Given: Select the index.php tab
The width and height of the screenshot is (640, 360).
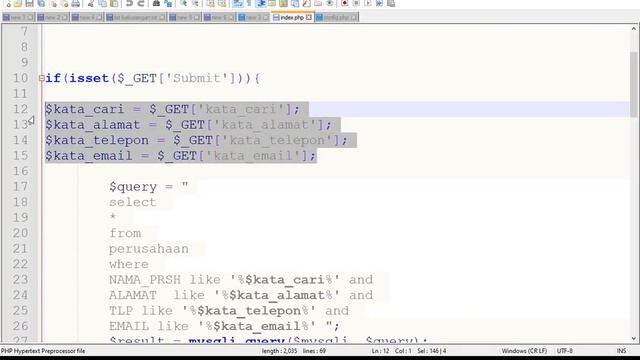Looking at the screenshot, I should coord(292,18).
